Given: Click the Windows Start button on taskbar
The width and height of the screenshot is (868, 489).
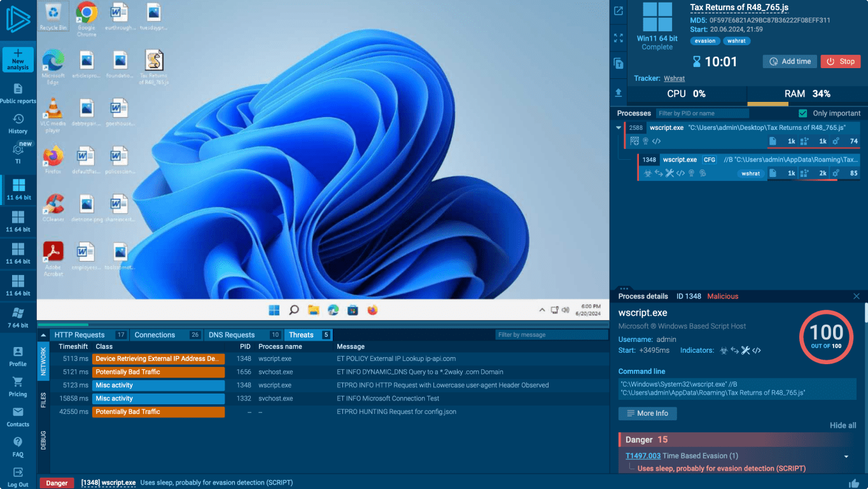Looking at the screenshot, I should 274,310.
